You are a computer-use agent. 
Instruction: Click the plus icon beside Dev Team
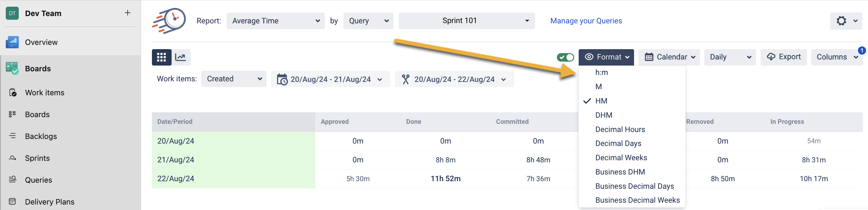pyautogui.click(x=127, y=13)
